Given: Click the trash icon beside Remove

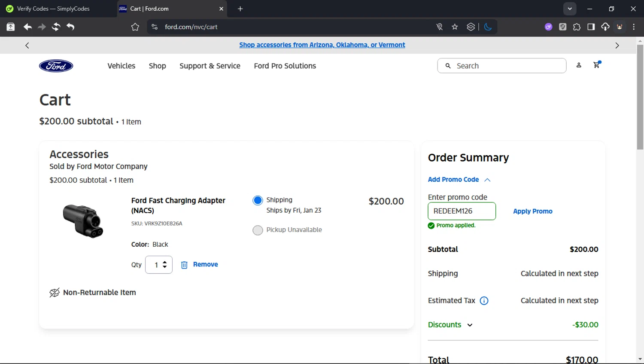Looking at the screenshot, I should pos(184,265).
